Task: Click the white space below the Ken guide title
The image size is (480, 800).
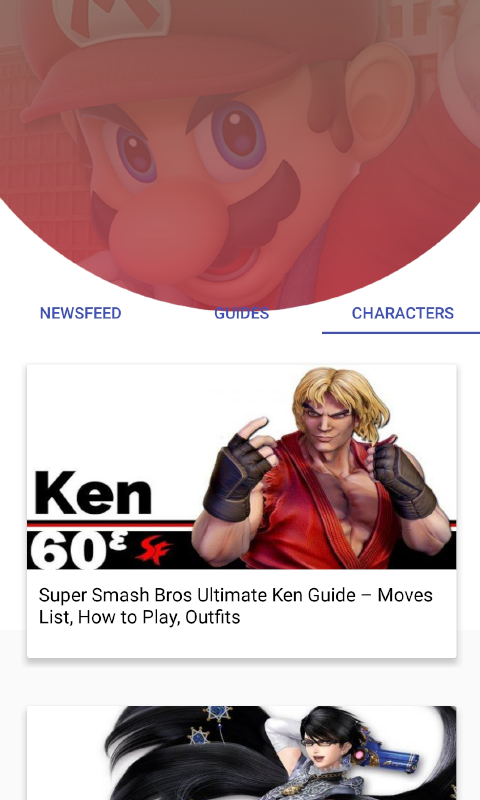Action: 241,643
